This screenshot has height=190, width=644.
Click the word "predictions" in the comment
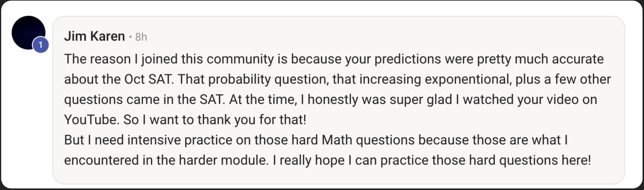pyautogui.click(x=408, y=59)
